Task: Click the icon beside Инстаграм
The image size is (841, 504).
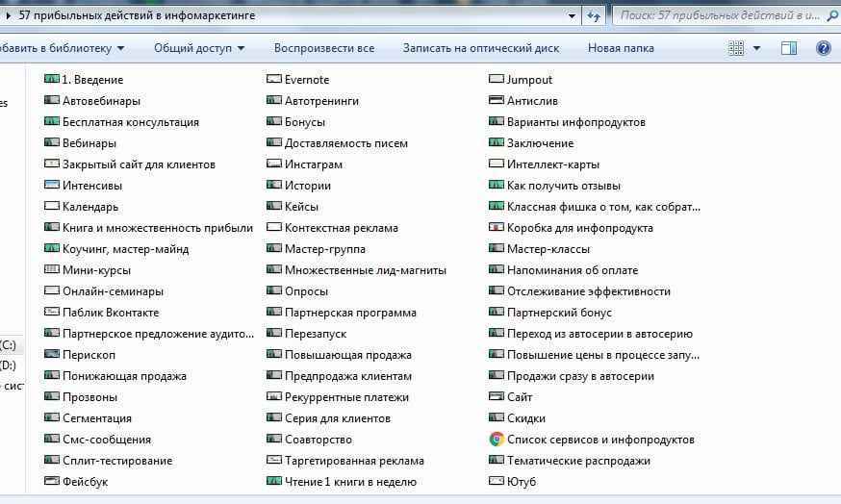Action: coord(274,164)
